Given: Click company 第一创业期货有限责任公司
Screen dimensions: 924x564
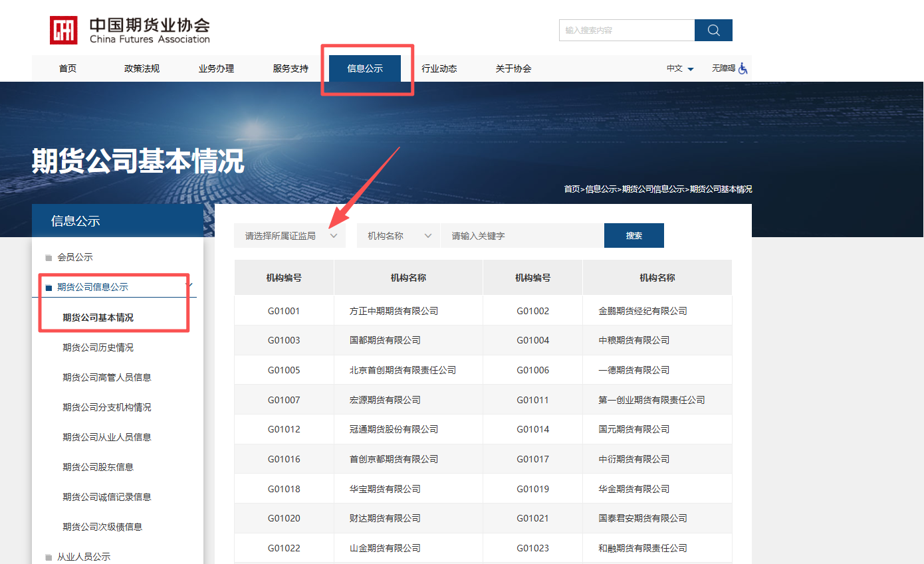Looking at the screenshot, I should coord(651,400).
